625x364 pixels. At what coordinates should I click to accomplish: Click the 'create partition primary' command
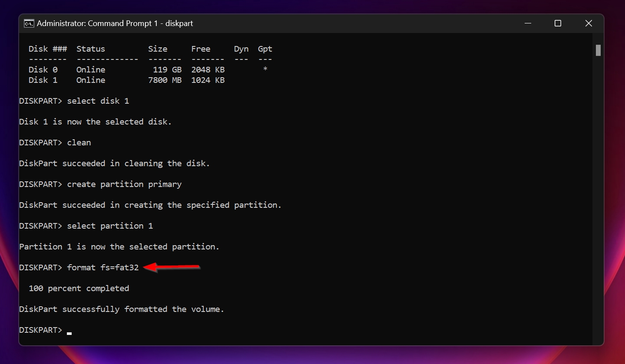[124, 184]
